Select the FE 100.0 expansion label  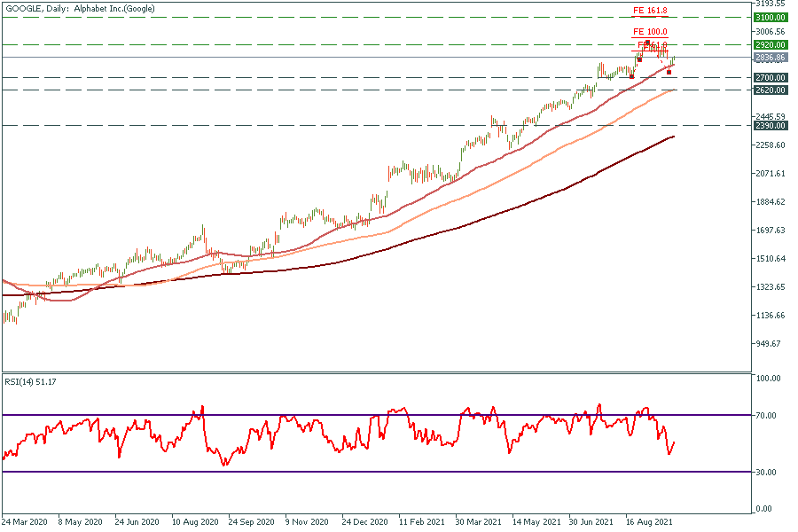point(650,31)
